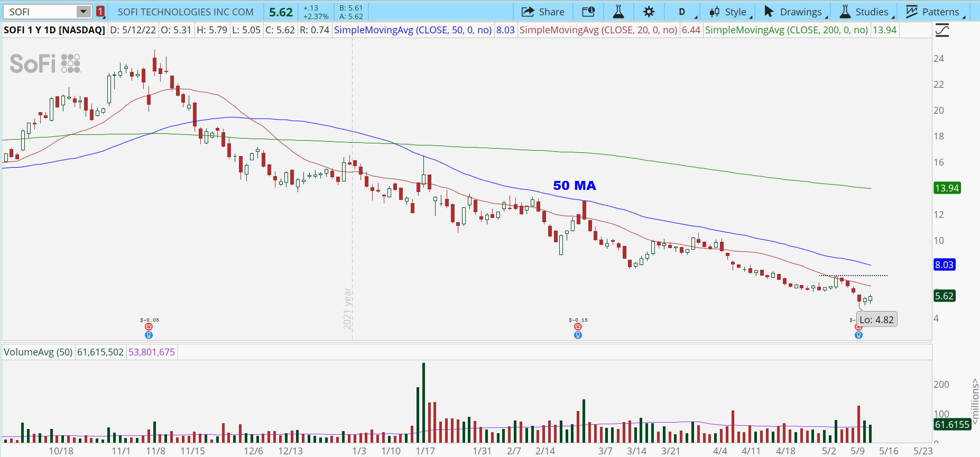Click the SOFI 1 Y 1D [NASDAQ] header
This screenshot has height=457, width=980.
pos(54,30)
